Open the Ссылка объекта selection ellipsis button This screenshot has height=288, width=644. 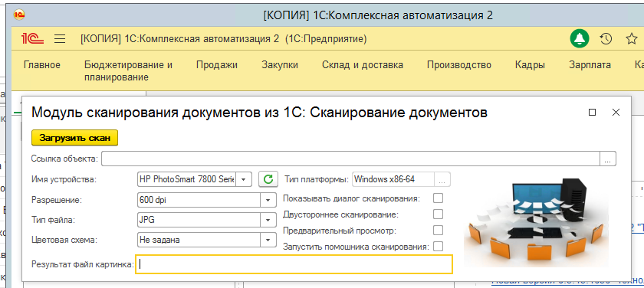(x=608, y=159)
